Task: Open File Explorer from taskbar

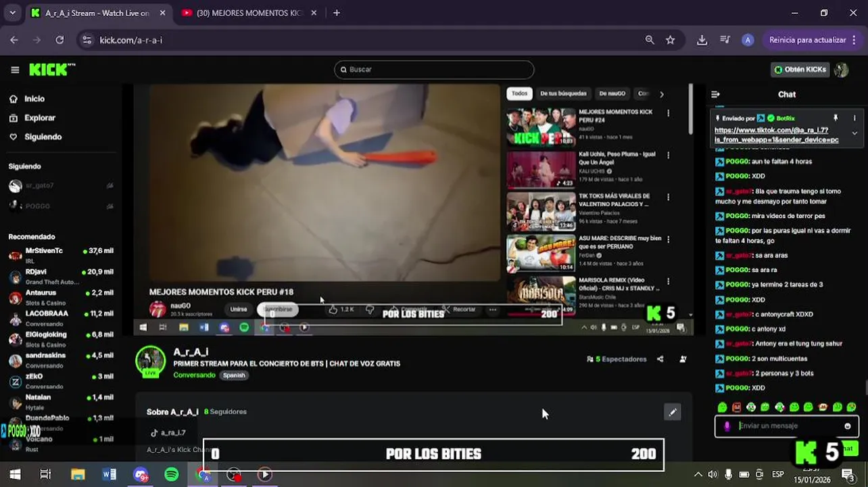Action: [x=78, y=475]
